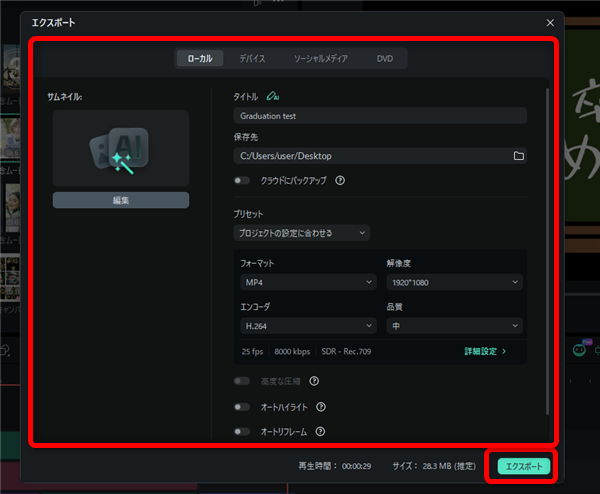Open the save location folder browser icon
600x494 pixels.
coord(518,156)
